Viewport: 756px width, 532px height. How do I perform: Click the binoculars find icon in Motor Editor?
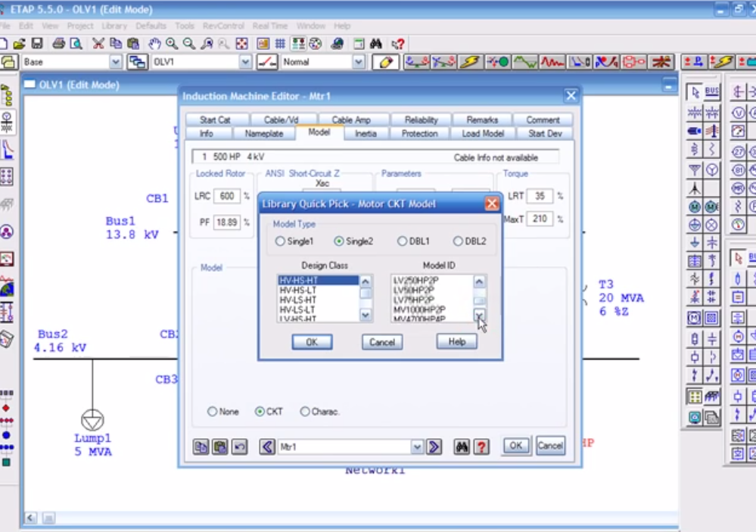462,446
